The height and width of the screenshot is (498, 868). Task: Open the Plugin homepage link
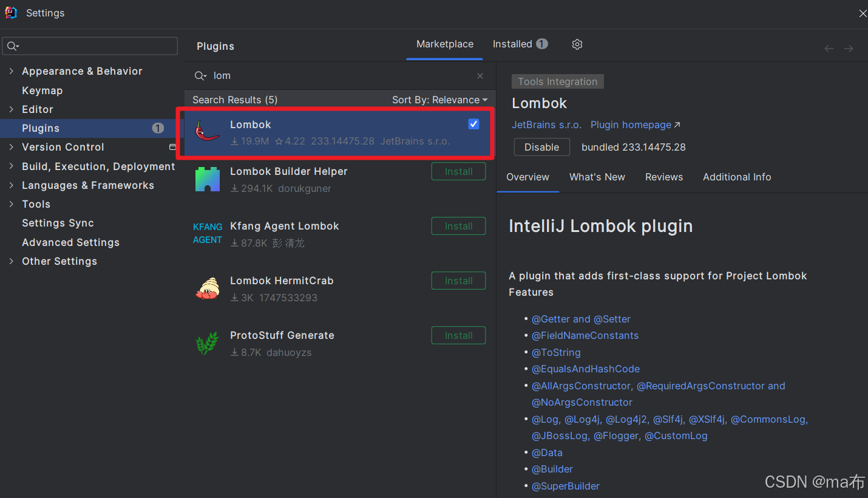(x=636, y=124)
